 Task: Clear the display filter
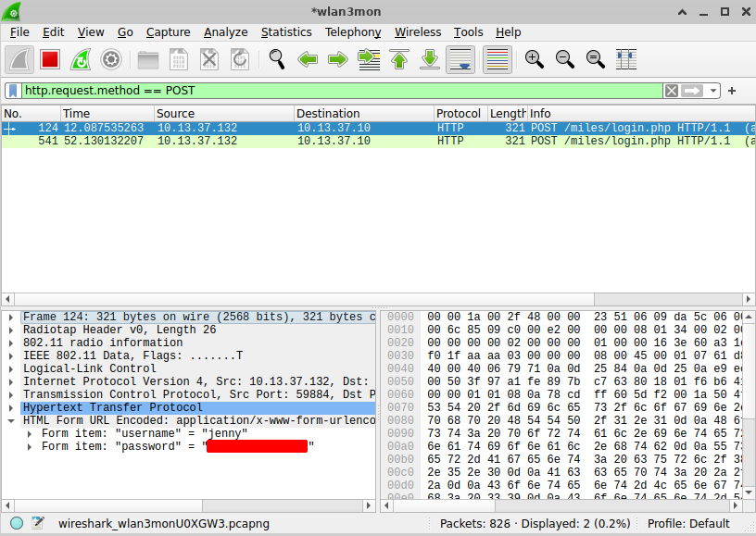point(671,91)
